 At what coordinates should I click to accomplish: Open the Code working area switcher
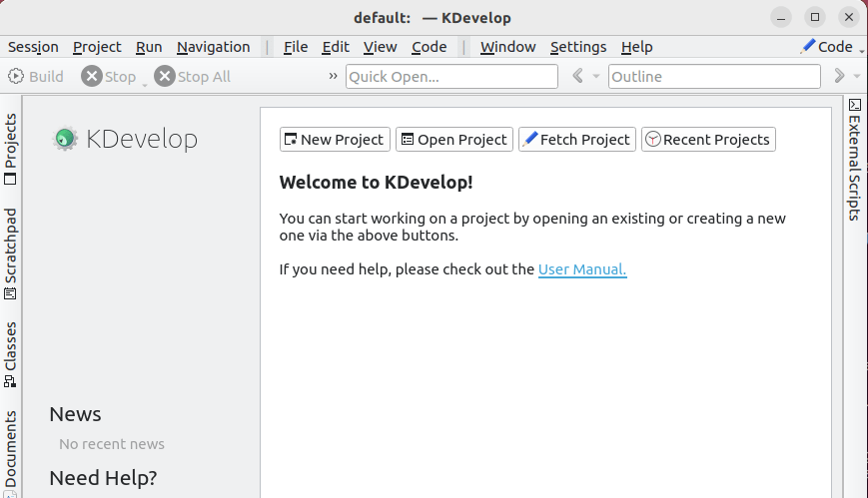pos(830,47)
